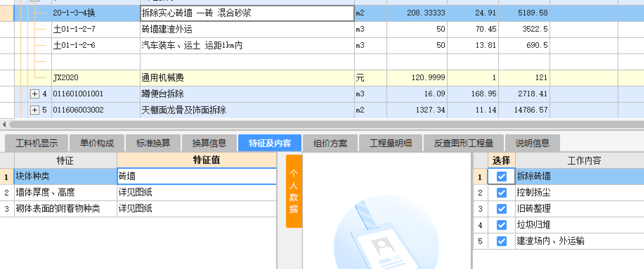Edit the 块体种类 feature value 砖墙
644x269 pixels.
click(197, 176)
